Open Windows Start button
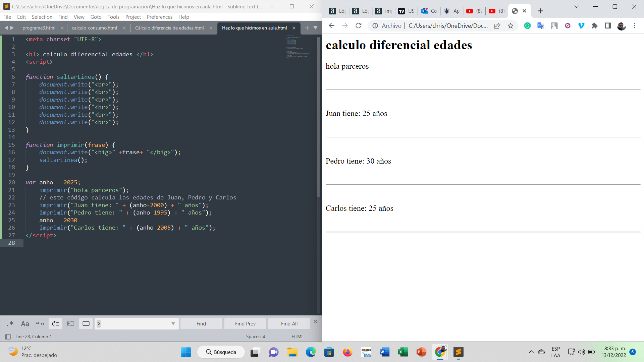Screen dimensions: 644x362 click(186, 352)
